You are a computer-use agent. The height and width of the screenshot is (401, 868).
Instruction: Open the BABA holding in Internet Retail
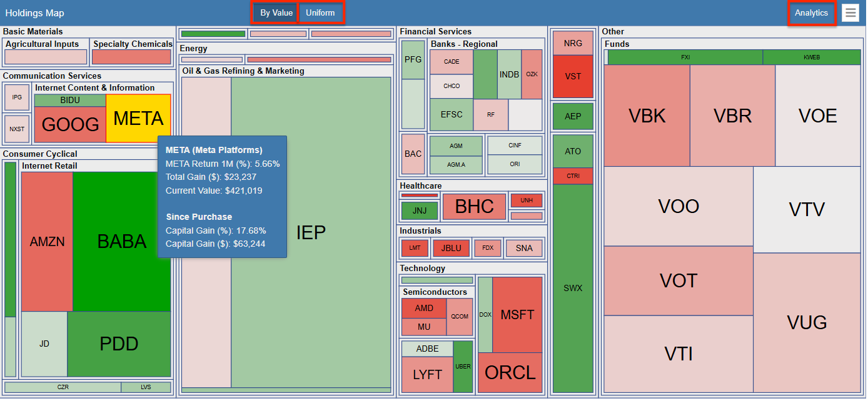point(123,241)
